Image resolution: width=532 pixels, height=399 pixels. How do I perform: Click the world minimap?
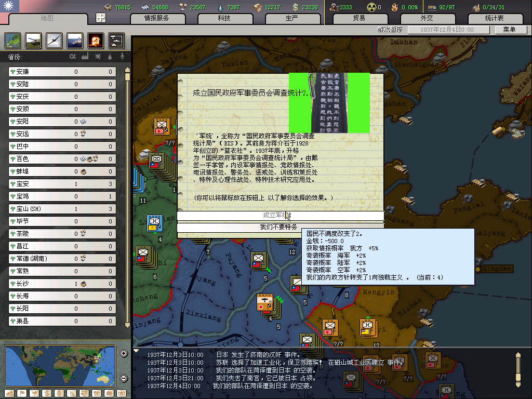pos(60,366)
